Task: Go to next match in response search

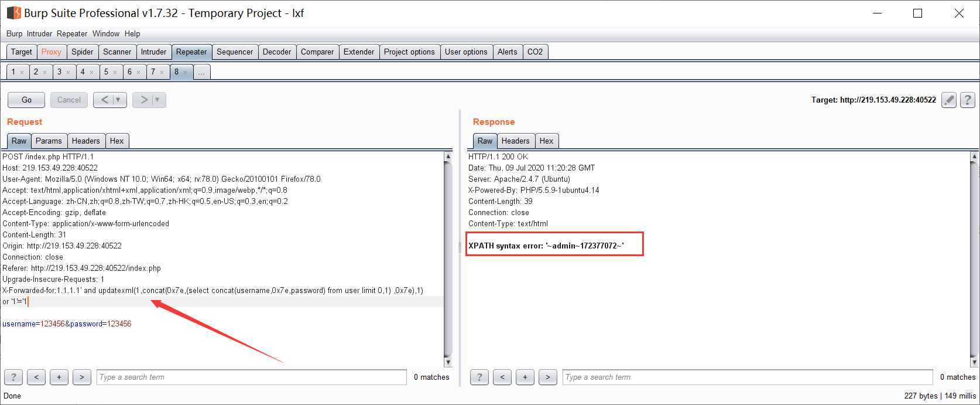Action: coord(548,377)
